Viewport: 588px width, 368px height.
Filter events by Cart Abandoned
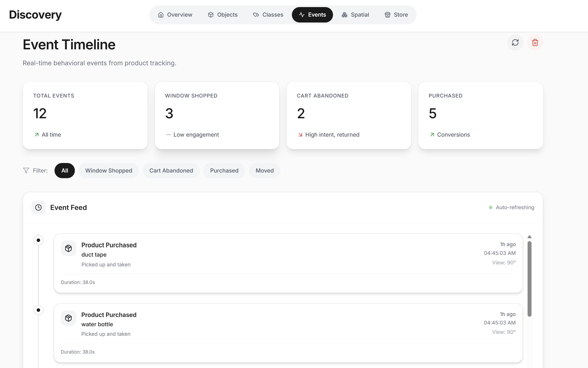[x=171, y=171]
